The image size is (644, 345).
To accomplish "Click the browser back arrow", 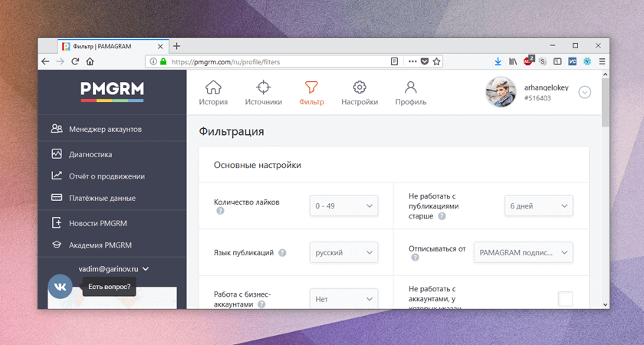I will click(45, 61).
